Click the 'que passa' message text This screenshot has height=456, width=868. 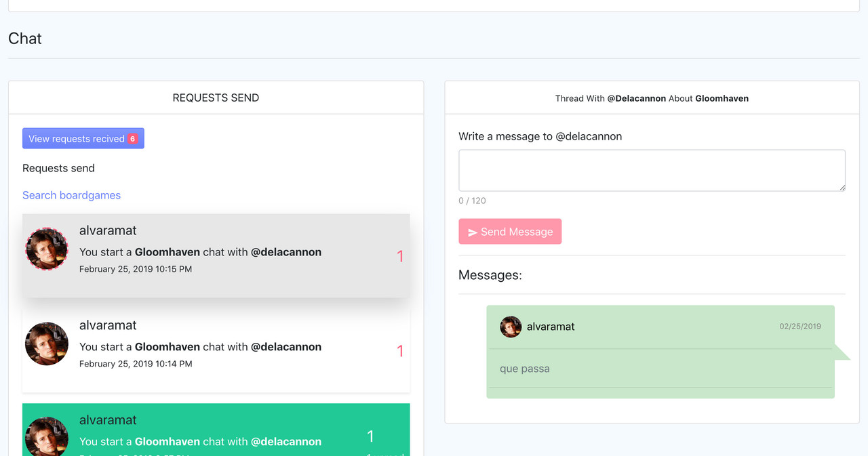click(525, 369)
